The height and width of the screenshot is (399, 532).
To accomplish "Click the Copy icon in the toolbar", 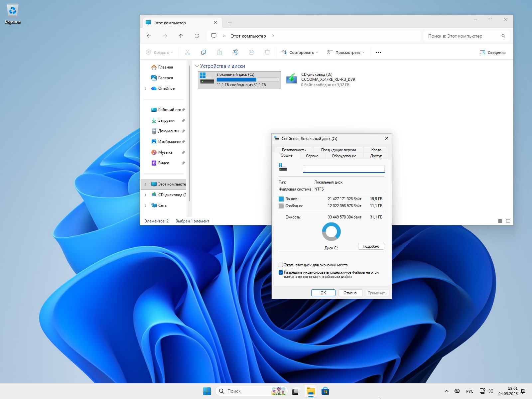I will point(203,52).
